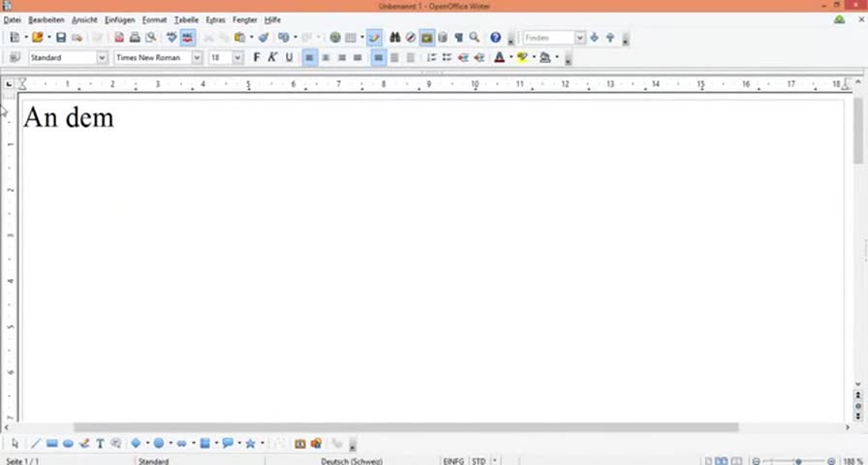The height and width of the screenshot is (465, 868).
Task: Select the Text T drawing tool
Action: 100,444
